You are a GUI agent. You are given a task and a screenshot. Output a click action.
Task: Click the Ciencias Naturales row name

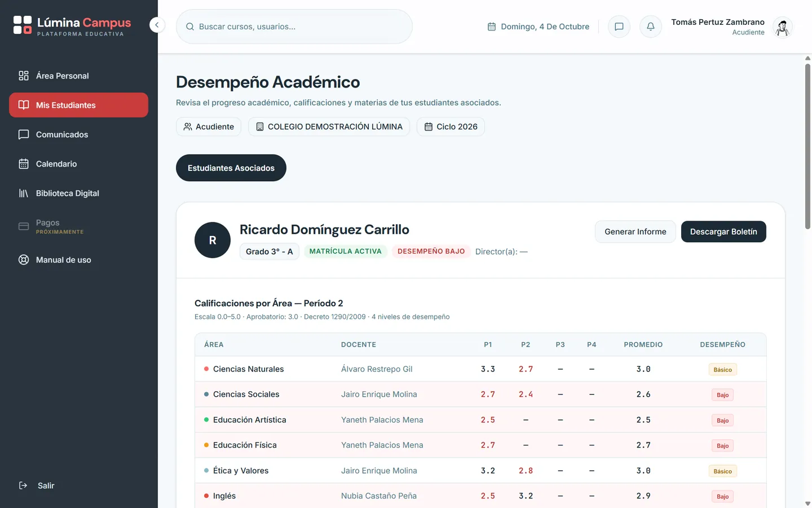coord(249,369)
